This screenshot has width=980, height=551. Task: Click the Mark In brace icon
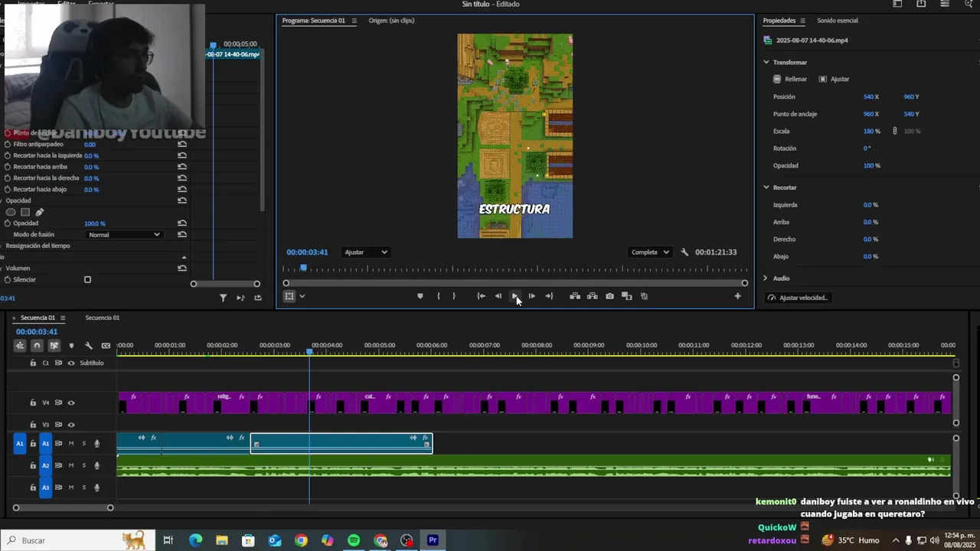(x=438, y=296)
